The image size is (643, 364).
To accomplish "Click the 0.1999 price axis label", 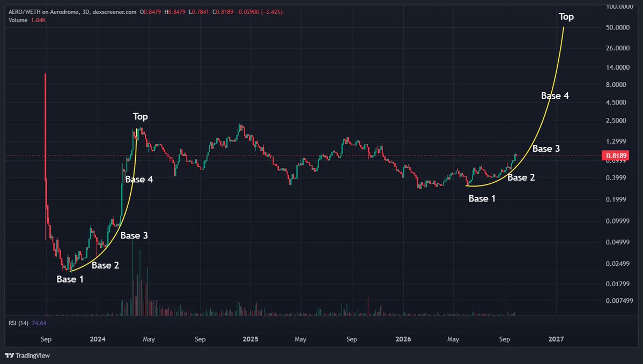I will coord(616,199).
